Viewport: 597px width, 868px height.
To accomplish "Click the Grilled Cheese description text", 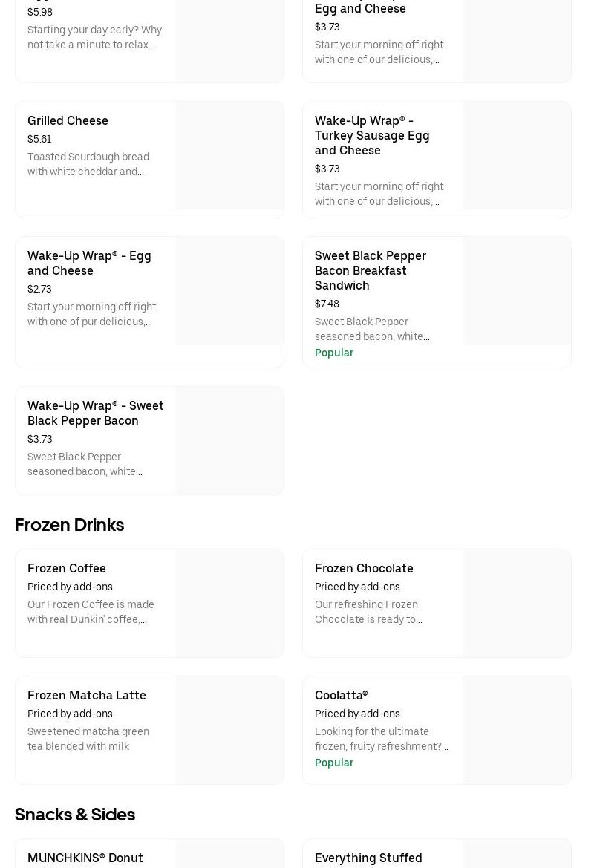I will 88,165.
